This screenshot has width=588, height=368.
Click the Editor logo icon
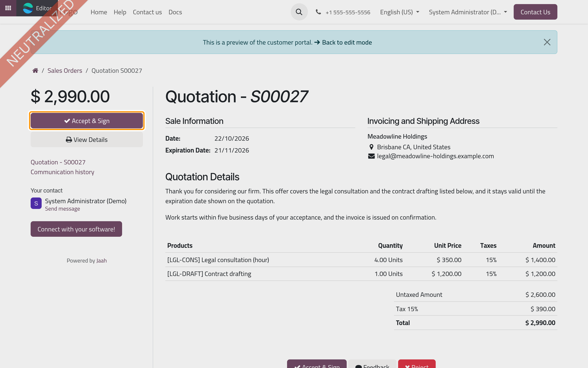[28, 8]
